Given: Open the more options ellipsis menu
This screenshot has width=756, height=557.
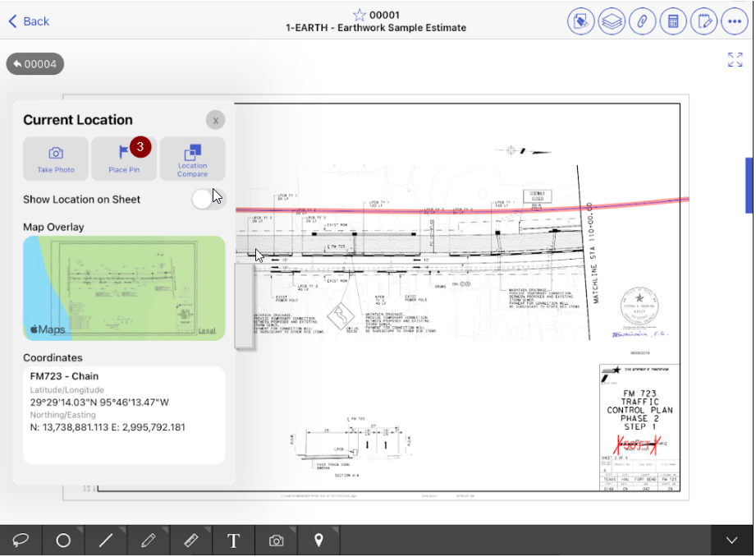Looking at the screenshot, I should click(x=735, y=21).
